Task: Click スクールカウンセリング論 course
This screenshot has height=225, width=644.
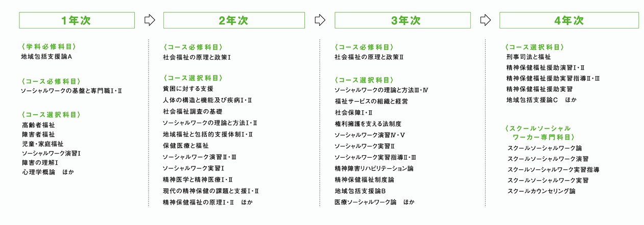Action: click(541, 191)
